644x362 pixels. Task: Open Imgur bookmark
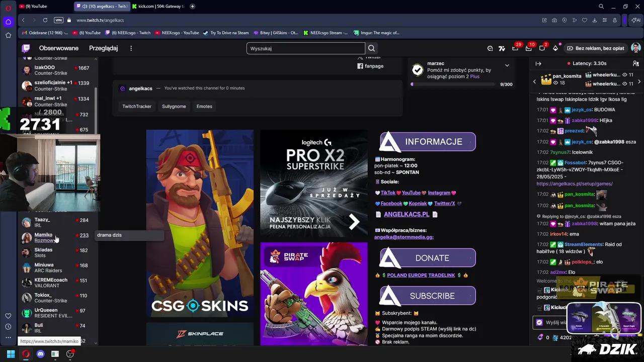coord(376,33)
